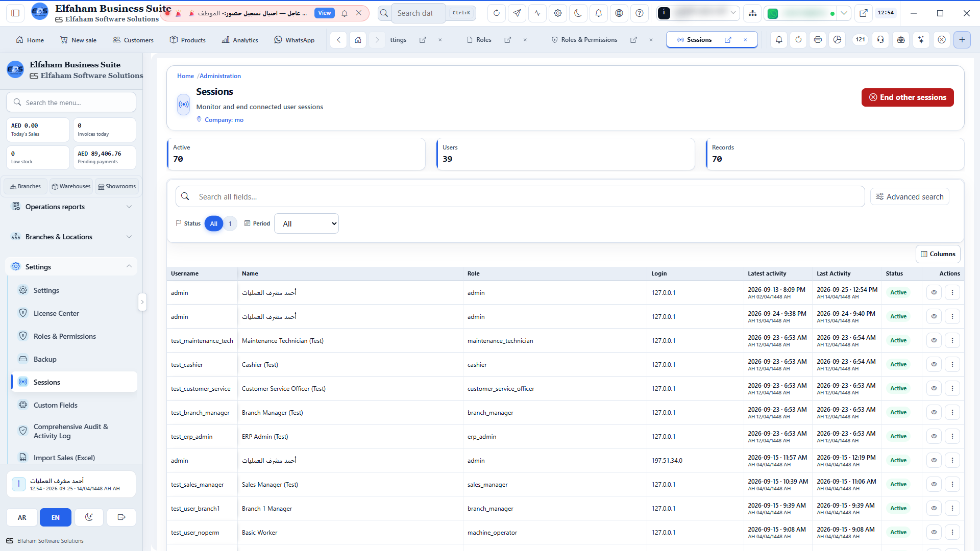Click View on the notification banner
980x551 pixels.
[325, 13]
